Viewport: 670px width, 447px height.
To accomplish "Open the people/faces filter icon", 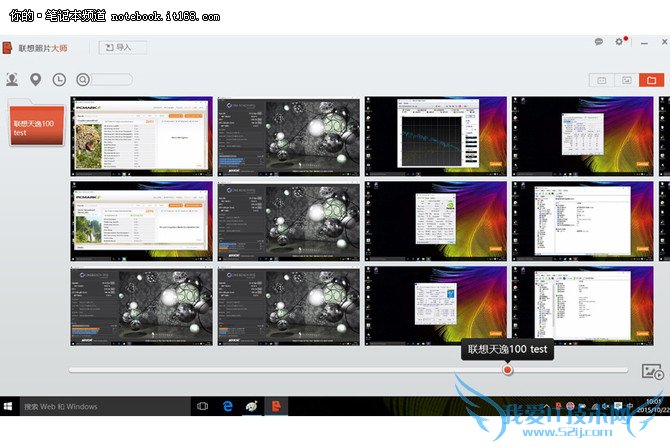I will pos(12,79).
